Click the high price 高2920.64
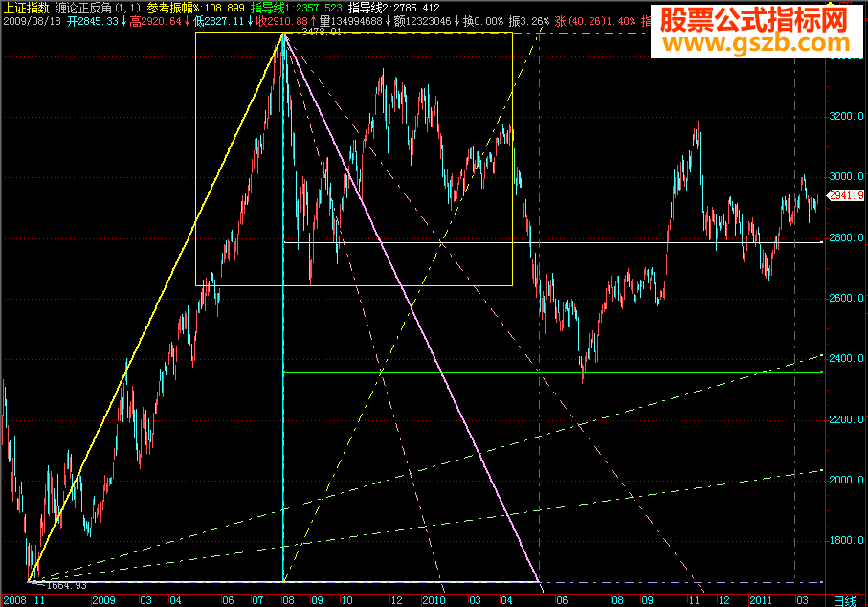The width and height of the screenshot is (868, 607). coord(156,22)
